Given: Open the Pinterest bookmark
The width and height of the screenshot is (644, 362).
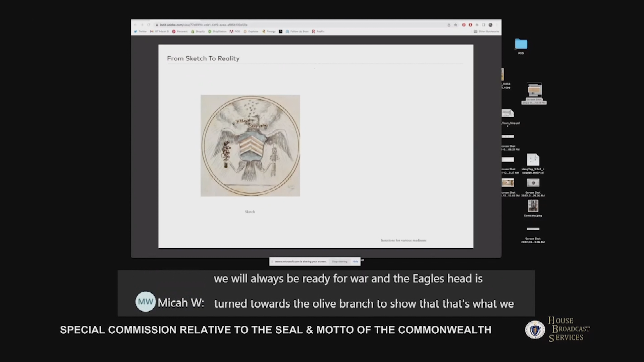Looking at the screenshot, I should coord(180,32).
